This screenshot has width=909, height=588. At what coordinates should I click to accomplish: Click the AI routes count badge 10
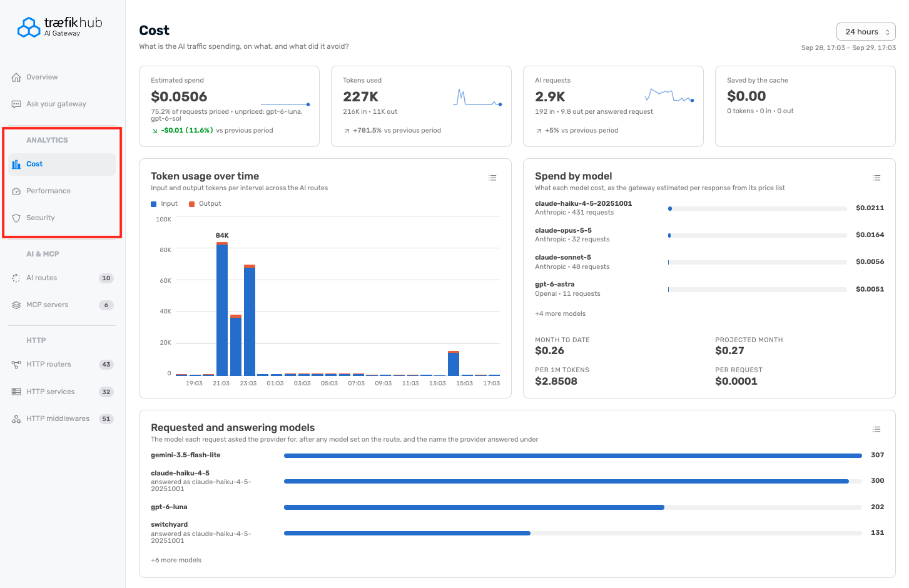(106, 278)
